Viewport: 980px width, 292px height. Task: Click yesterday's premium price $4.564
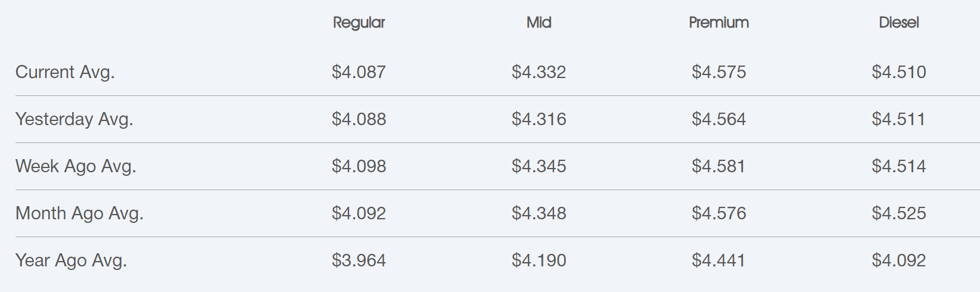[718, 119]
